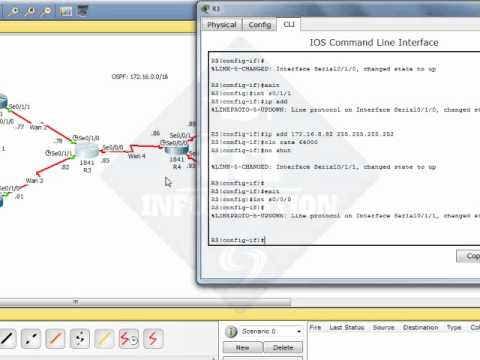Click the Last Status column header
The width and height of the screenshot is (480, 360).
[347, 327]
